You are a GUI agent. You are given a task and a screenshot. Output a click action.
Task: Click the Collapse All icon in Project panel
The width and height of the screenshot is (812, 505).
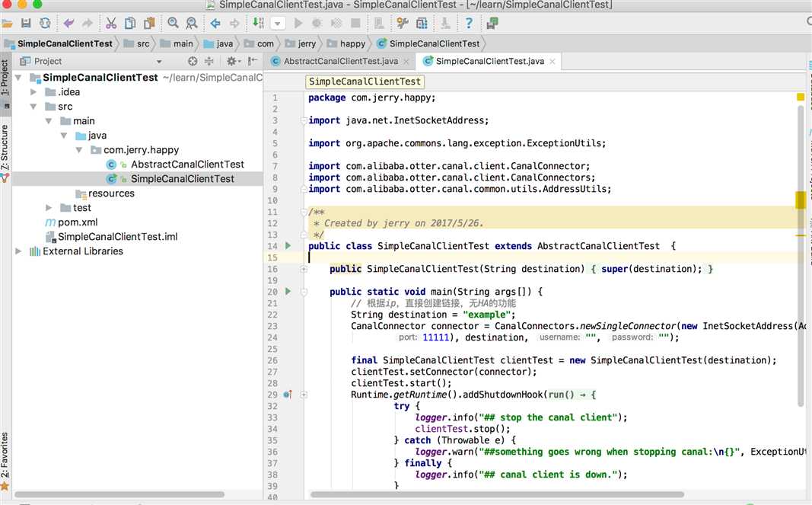[209, 61]
